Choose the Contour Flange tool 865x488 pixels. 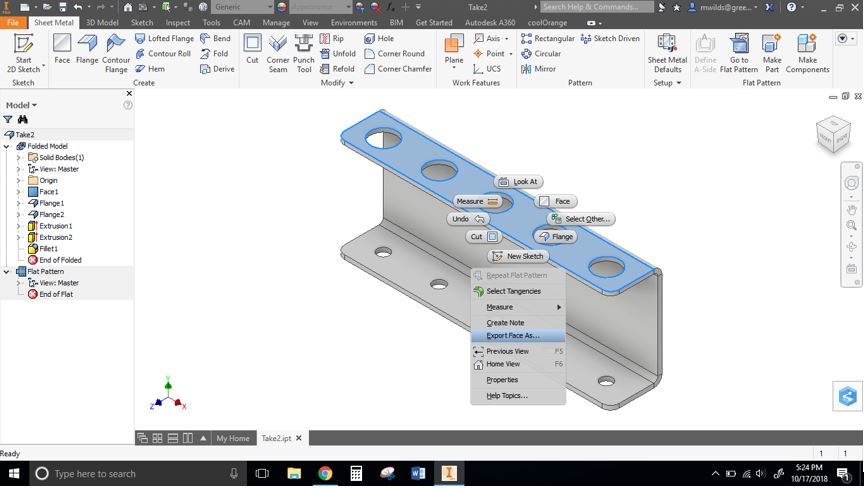pyautogui.click(x=116, y=53)
